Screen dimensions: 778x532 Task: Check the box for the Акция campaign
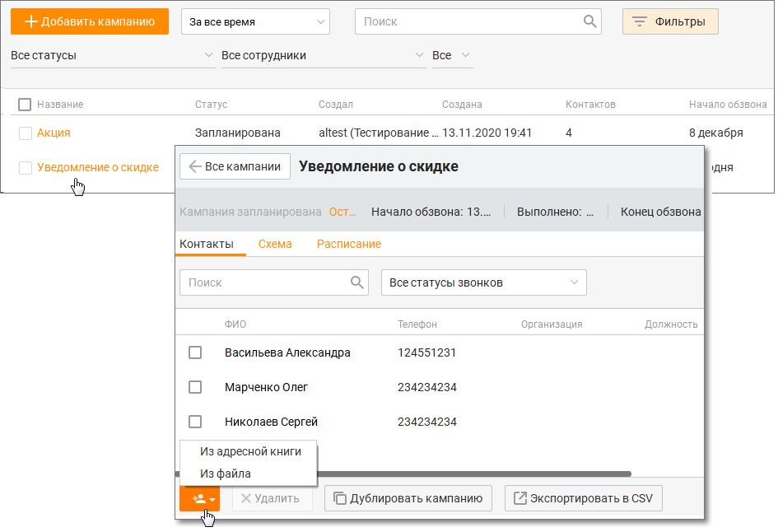26,133
